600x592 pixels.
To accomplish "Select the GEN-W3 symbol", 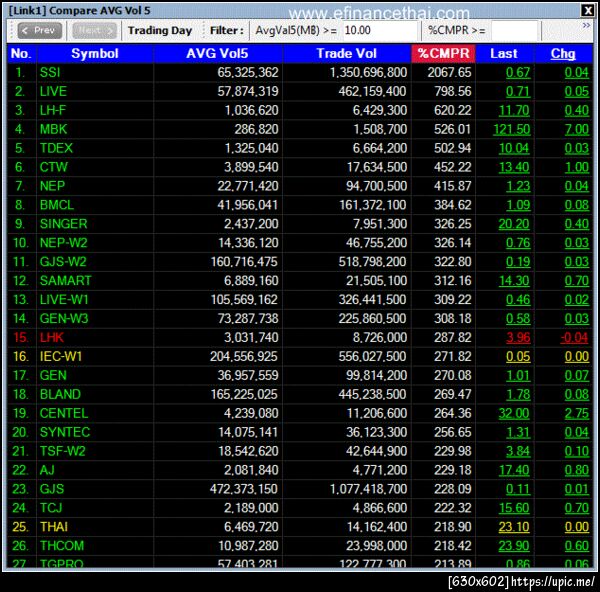I will pyautogui.click(x=64, y=319).
